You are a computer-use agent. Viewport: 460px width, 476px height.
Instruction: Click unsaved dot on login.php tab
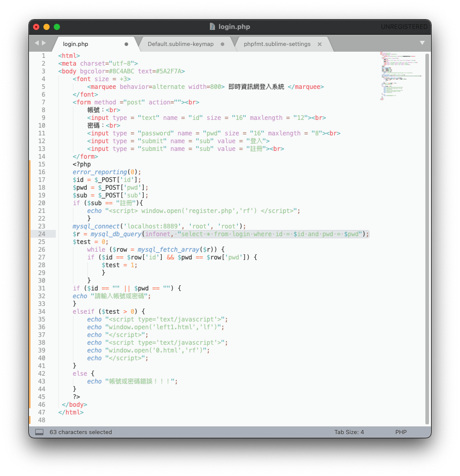tap(126, 44)
